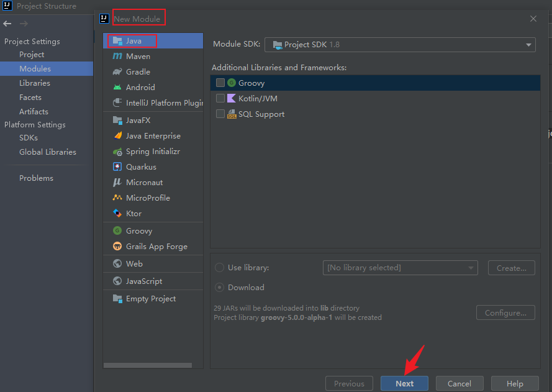Click the back arrow in Project Structure
Image resolution: width=552 pixels, height=392 pixels.
pos(7,24)
